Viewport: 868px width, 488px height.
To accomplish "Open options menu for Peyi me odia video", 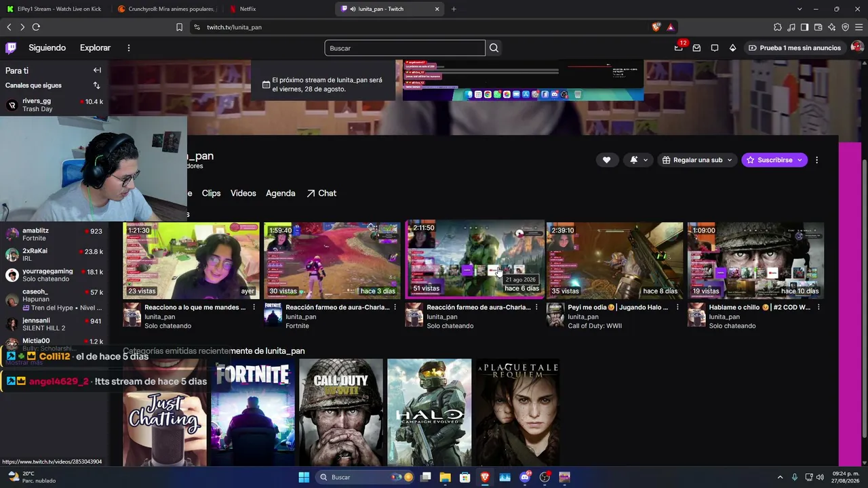I will click(677, 307).
